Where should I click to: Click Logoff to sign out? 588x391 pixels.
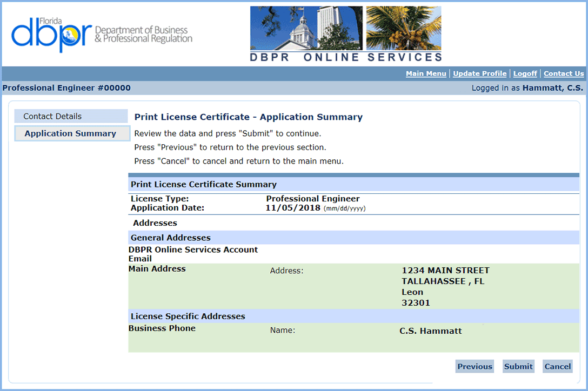(525, 73)
